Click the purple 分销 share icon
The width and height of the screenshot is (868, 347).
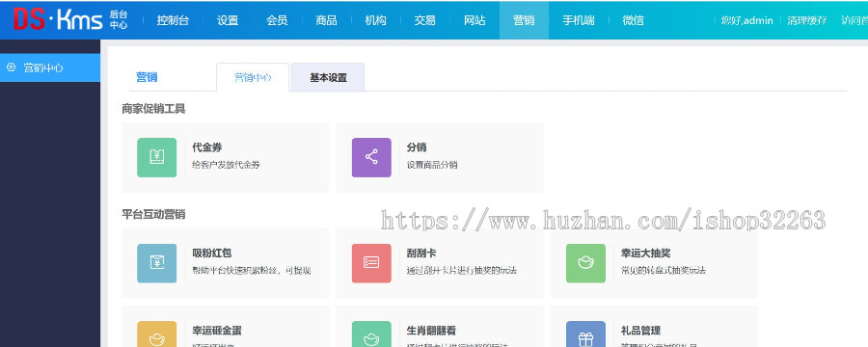tap(371, 157)
